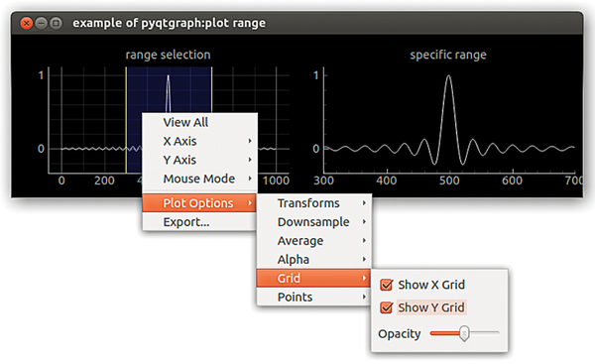Expand the Points submenu
This screenshot has height=364, width=595.
(x=314, y=297)
